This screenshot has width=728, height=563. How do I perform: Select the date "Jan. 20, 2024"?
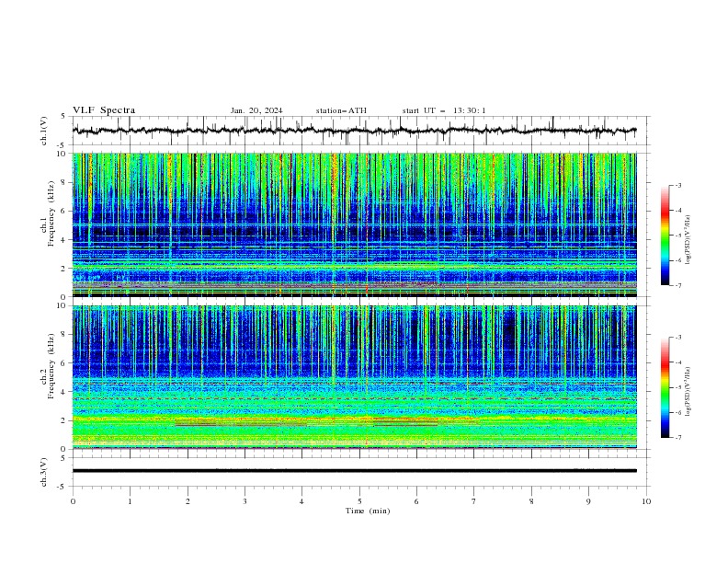pyautogui.click(x=256, y=110)
